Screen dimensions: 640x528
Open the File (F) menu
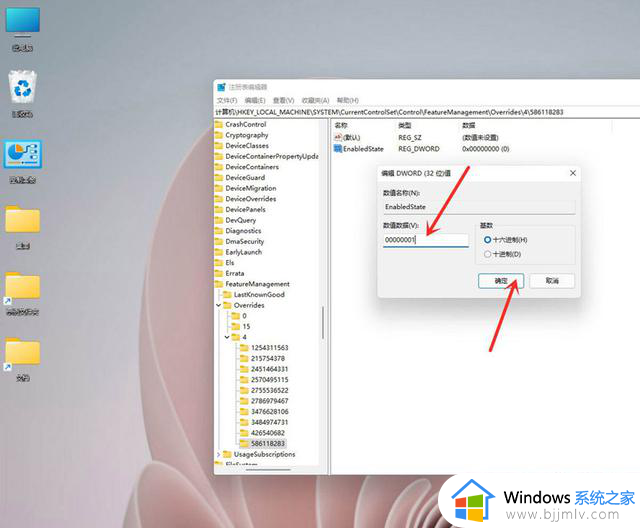coord(227,100)
